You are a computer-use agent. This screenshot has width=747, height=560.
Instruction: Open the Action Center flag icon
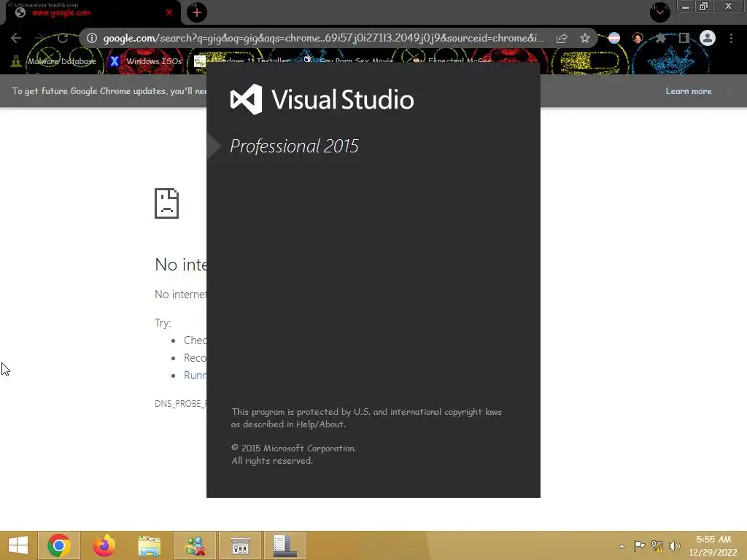coord(639,546)
